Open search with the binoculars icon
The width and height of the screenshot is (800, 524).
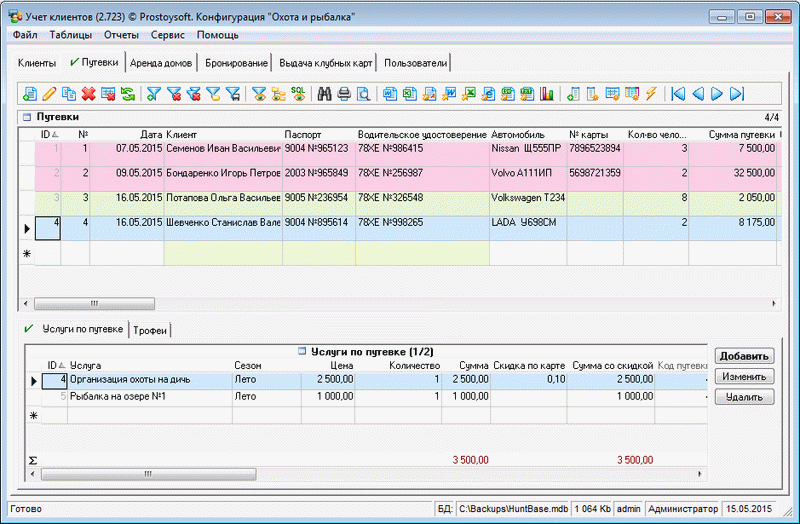tap(324, 94)
